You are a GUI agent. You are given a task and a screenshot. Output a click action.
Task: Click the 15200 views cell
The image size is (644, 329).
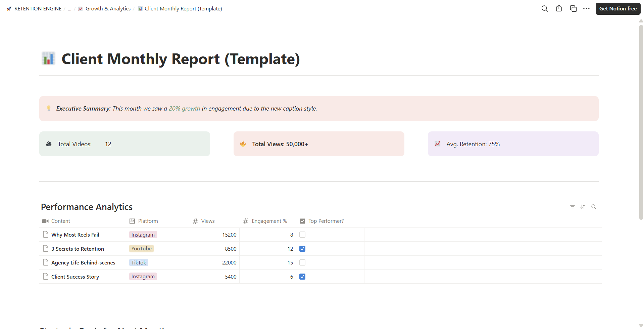214,235
